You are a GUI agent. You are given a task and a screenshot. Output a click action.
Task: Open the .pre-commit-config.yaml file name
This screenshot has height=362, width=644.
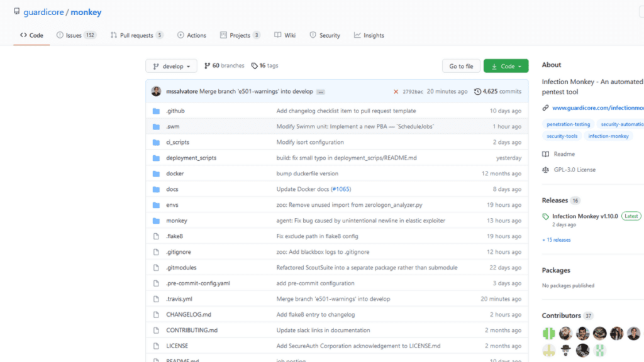pos(198,283)
